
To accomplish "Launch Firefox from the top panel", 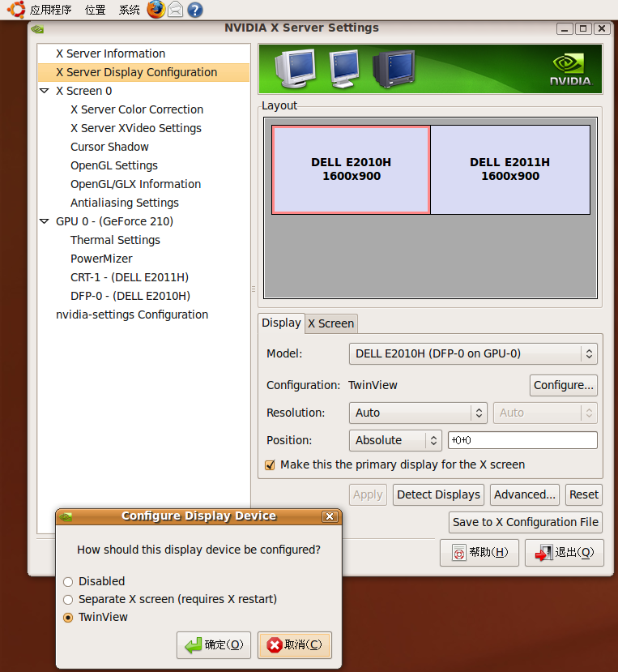I will pos(156,10).
